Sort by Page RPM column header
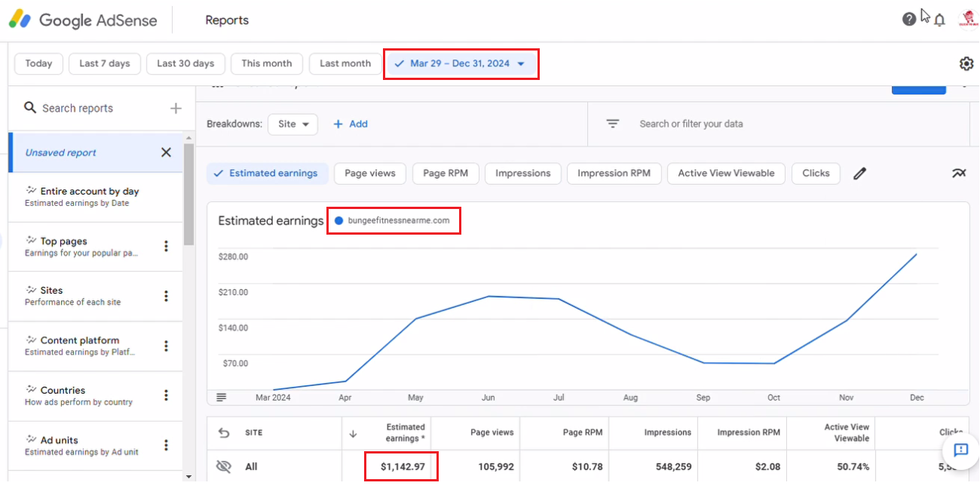 (x=583, y=432)
